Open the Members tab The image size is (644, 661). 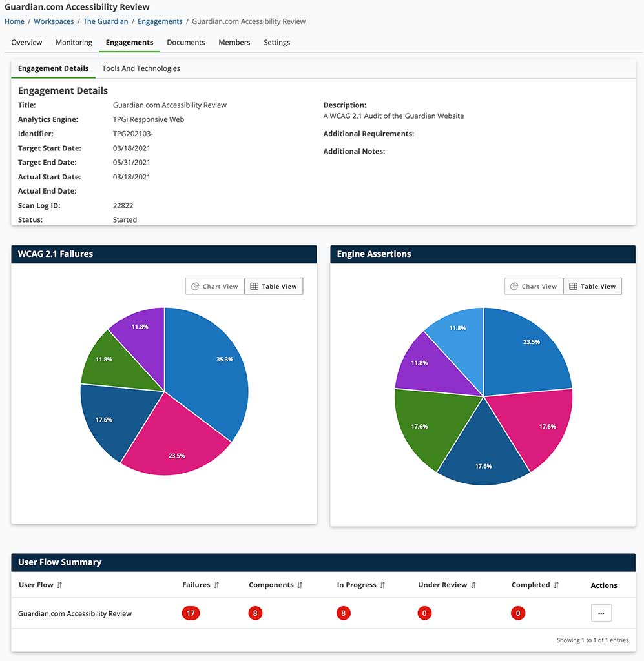tap(234, 42)
